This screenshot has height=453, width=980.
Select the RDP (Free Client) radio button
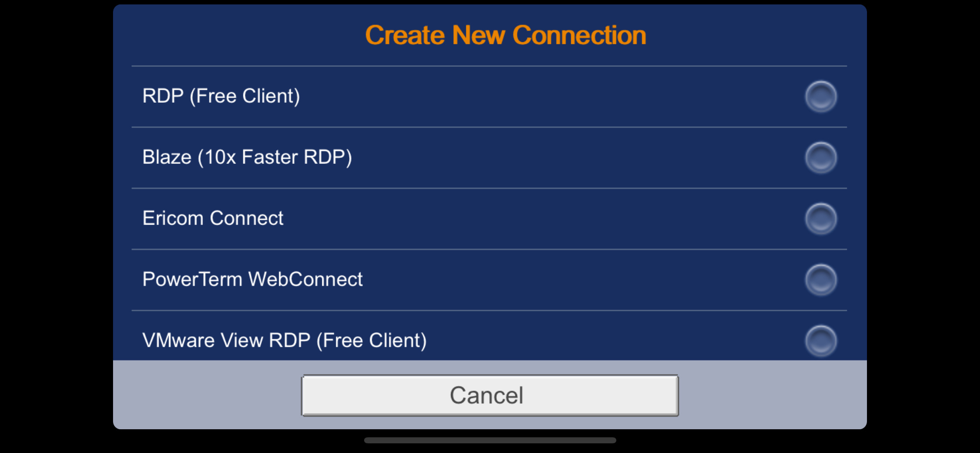coord(821,96)
